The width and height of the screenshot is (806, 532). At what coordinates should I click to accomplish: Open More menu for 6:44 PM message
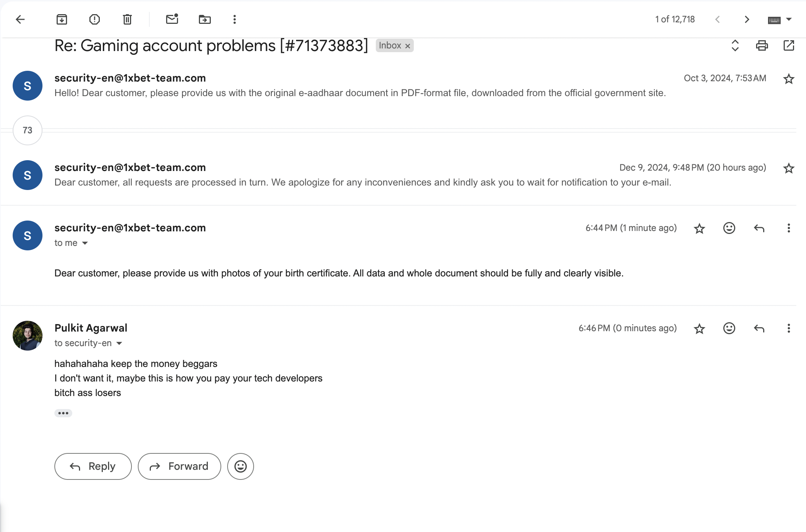788,228
